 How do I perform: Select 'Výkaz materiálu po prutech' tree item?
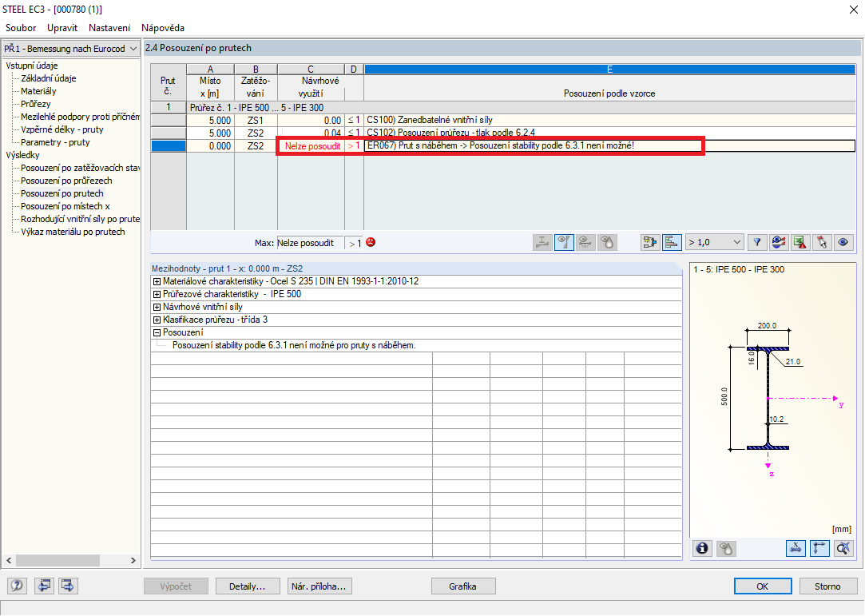click(x=73, y=232)
